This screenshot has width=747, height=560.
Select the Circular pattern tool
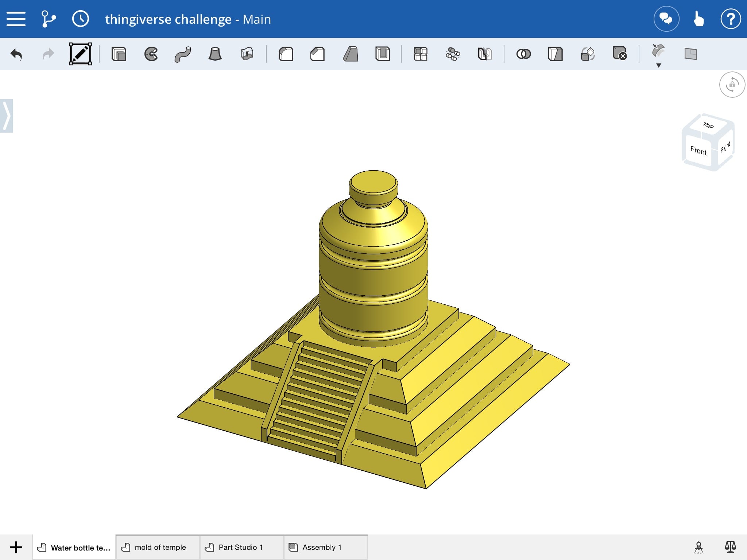[453, 54]
